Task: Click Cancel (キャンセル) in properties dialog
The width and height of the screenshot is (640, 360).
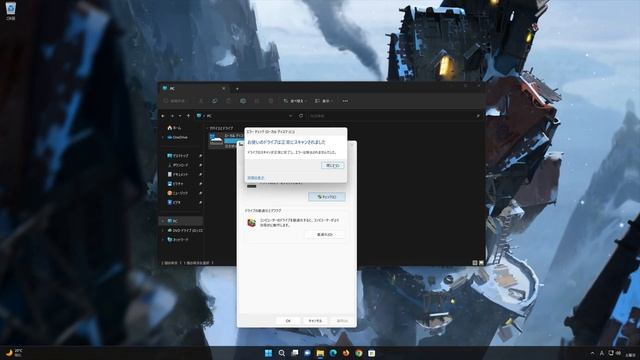Action: pos(315,321)
